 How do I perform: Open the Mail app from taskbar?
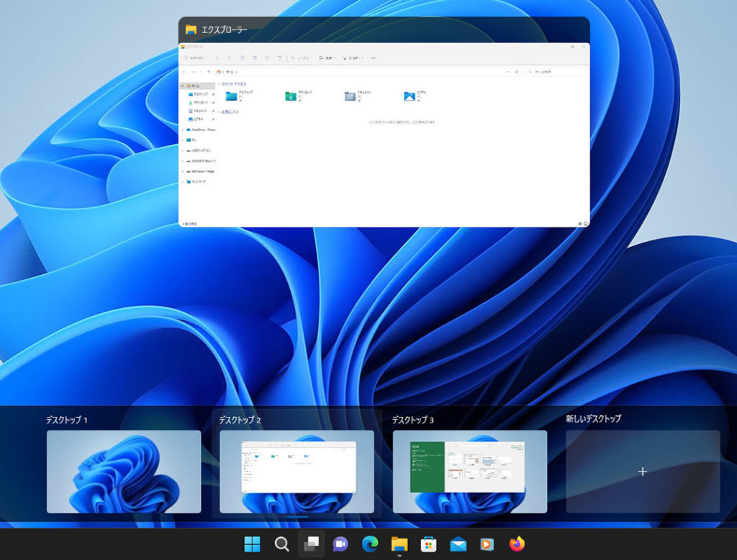[458, 544]
